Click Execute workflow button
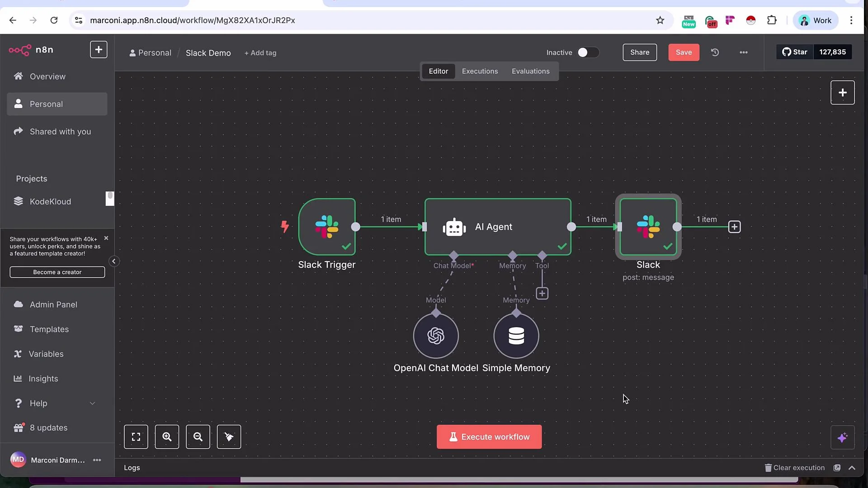This screenshot has height=488, width=868. point(489,437)
